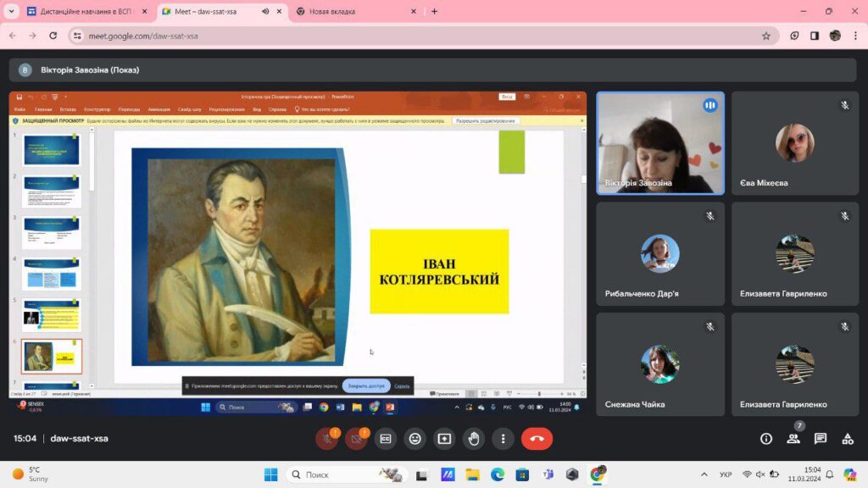This screenshot has height=488, width=868.
Task: Open Meet more options three-dot menu
Action: [503, 439]
